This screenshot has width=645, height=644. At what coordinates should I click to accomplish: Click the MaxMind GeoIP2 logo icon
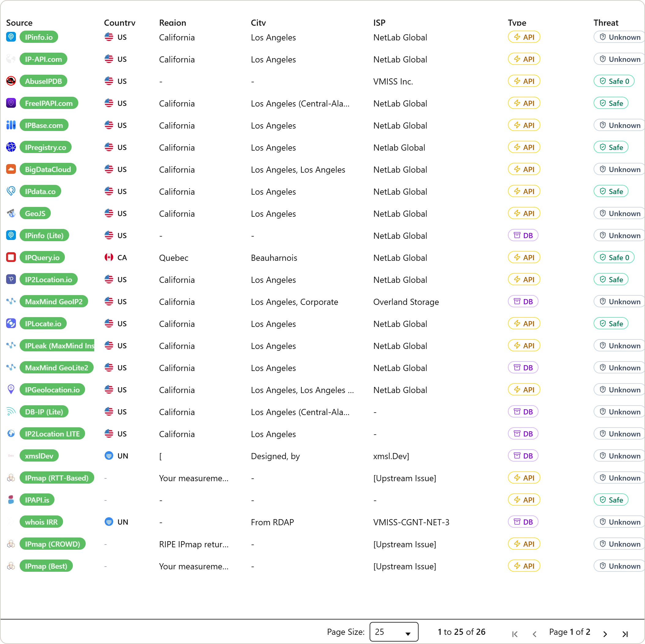(11, 301)
